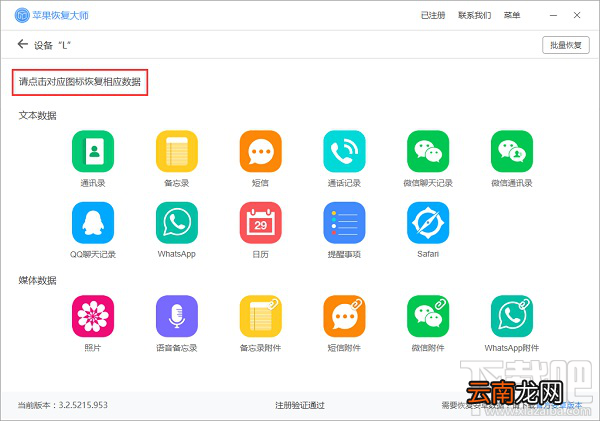
Task: Select the 微信附件 WeChat attachments icon
Action: (x=428, y=316)
